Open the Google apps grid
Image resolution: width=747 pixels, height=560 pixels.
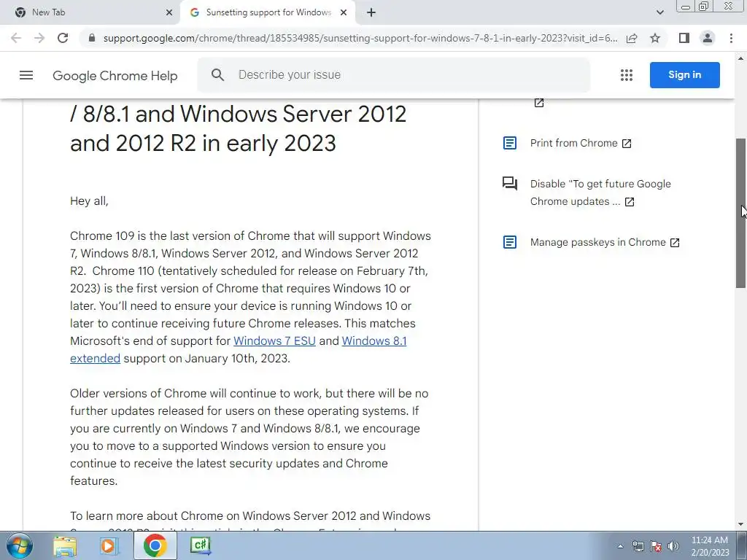tap(627, 75)
